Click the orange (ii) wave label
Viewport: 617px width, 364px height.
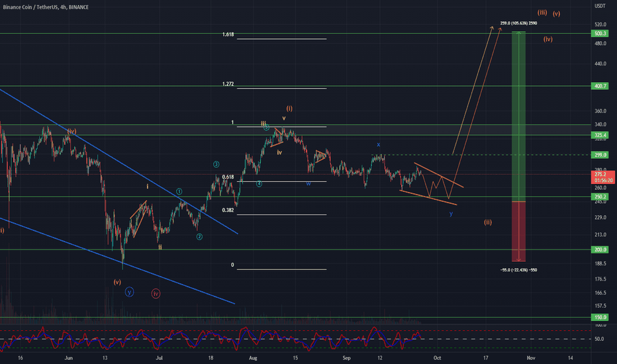(488, 222)
